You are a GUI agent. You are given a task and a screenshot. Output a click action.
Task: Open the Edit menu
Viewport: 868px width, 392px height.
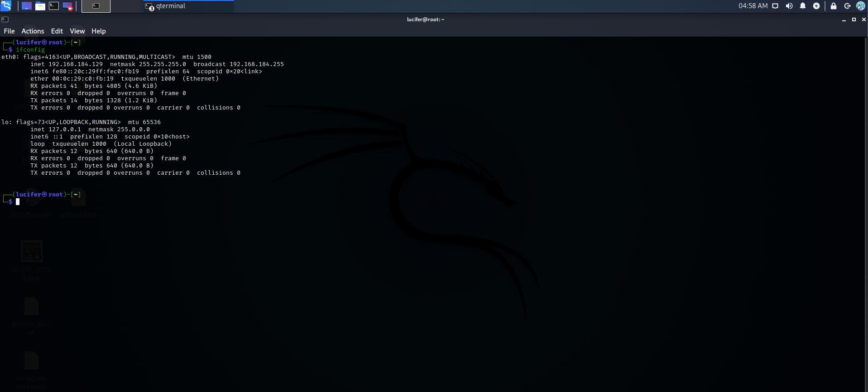click(x=57, y=31)
